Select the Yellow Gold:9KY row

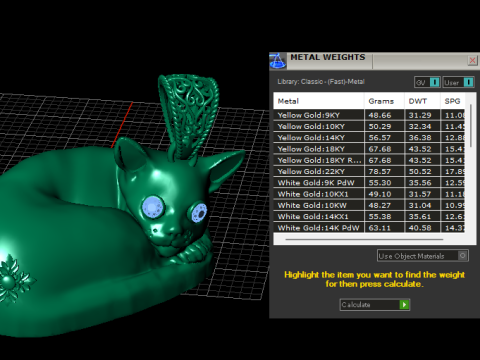369,115
